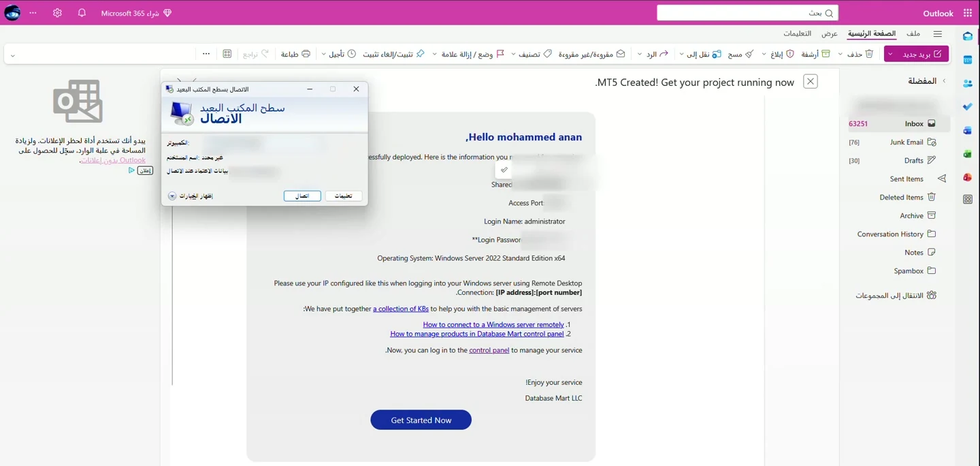Viewport: 980px width, 466px height.
Task: Open the notifications bell
Action: (x=82, y=13)
